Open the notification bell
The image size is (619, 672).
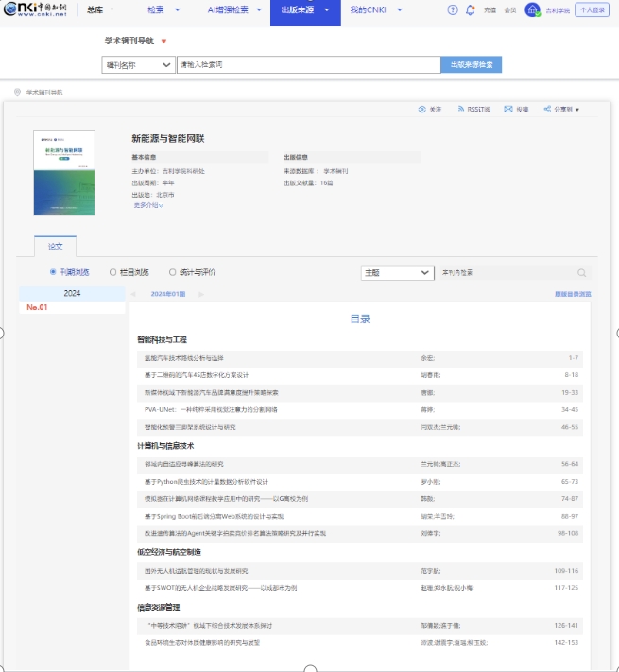470,9
